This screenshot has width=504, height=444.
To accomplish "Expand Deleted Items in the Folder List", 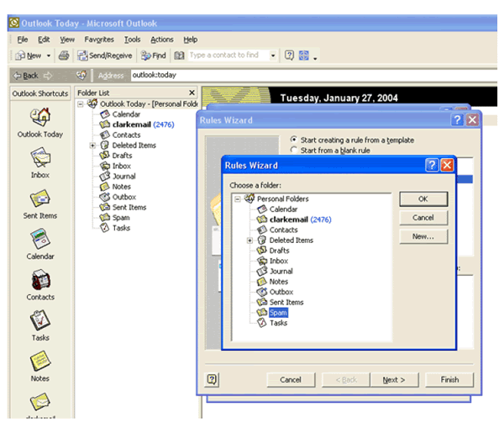I will coord(92,145).
